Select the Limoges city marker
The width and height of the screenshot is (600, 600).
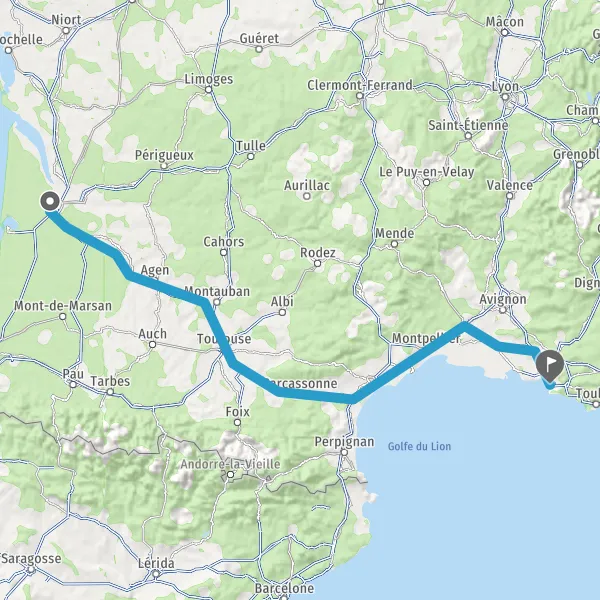(x=209, y=90)
